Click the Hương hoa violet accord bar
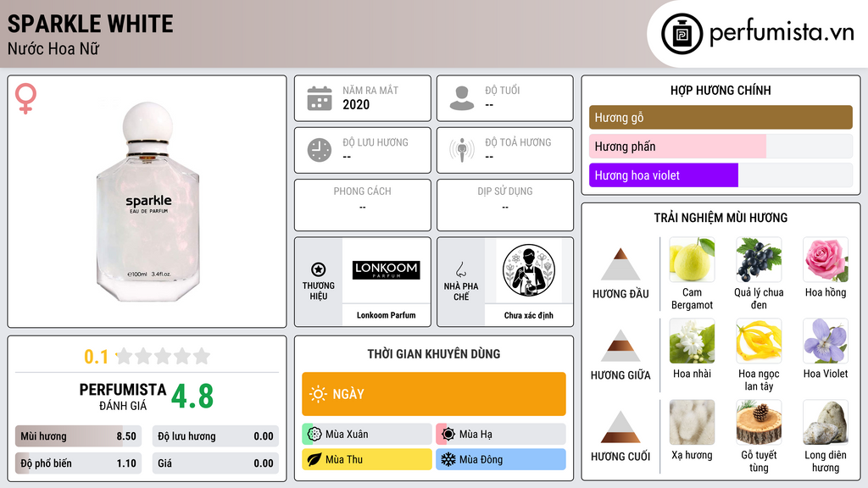The image size is (868, 488). (721, 175)
